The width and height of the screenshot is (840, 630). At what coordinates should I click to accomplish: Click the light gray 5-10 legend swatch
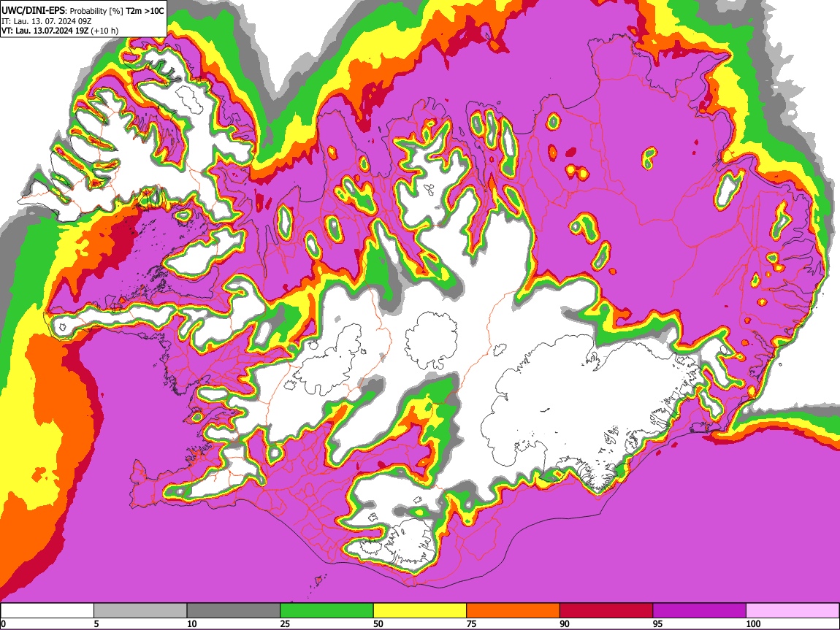coord(140,610)
